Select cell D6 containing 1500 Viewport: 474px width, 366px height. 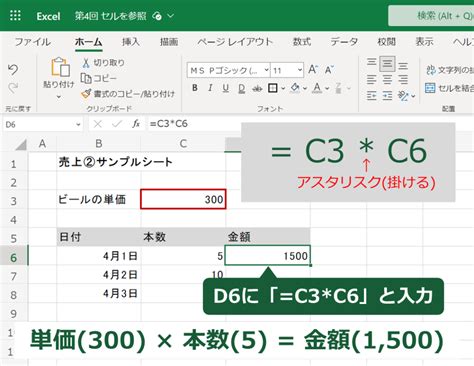coord(268,256)
